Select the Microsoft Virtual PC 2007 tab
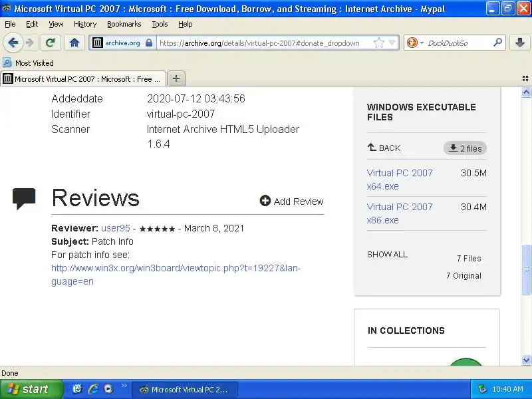 coord(83,79)
